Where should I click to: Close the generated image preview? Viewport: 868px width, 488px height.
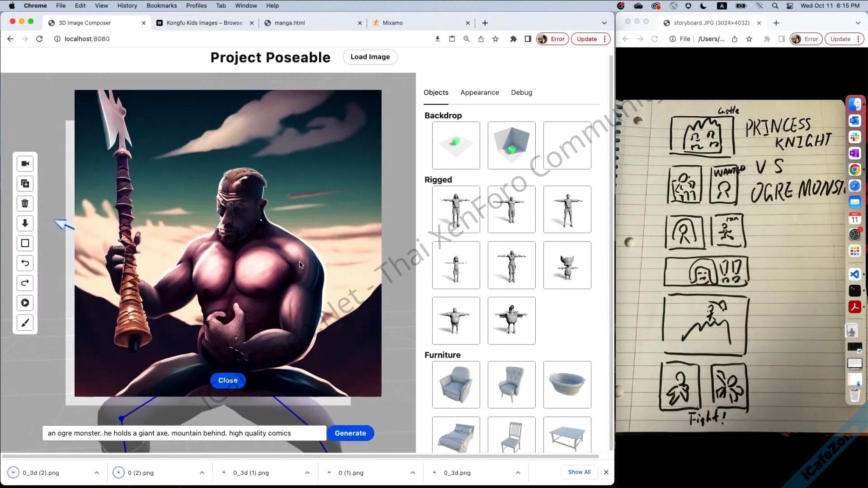(228, 380)
